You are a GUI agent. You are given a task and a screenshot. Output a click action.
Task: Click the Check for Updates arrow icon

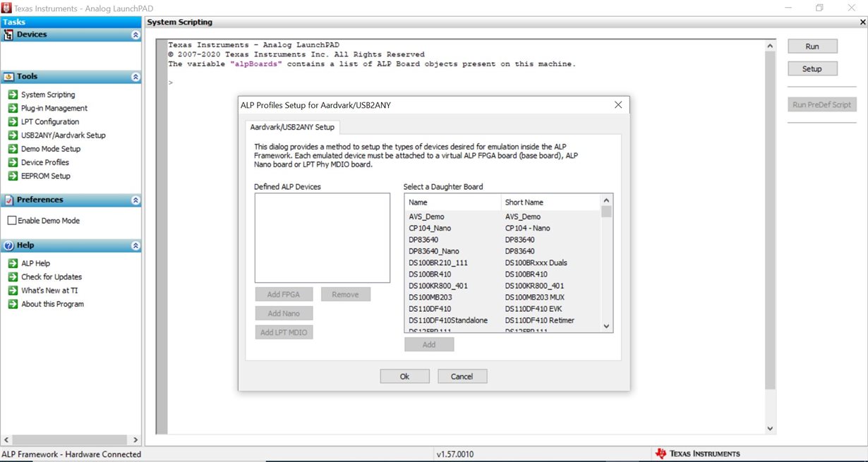click(13, 276)
